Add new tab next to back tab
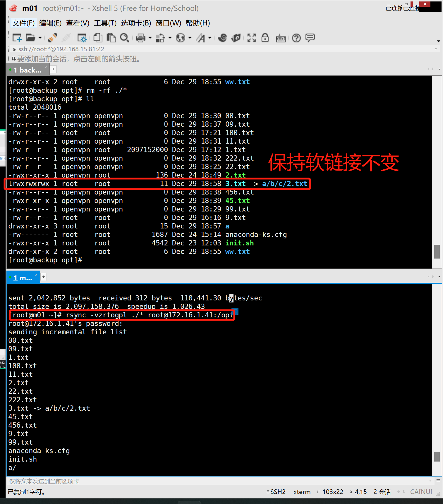Screen dimensions: 443x504 [x=53, y=69]
